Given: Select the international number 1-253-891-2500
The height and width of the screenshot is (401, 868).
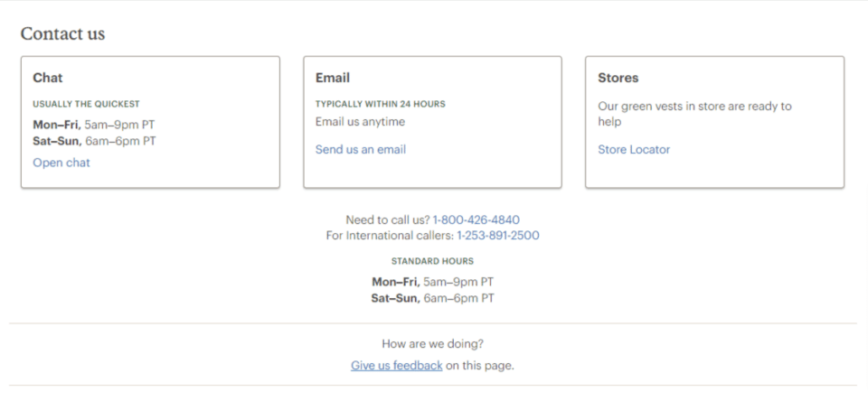Looking at the screenshot, I should (497, 235).
